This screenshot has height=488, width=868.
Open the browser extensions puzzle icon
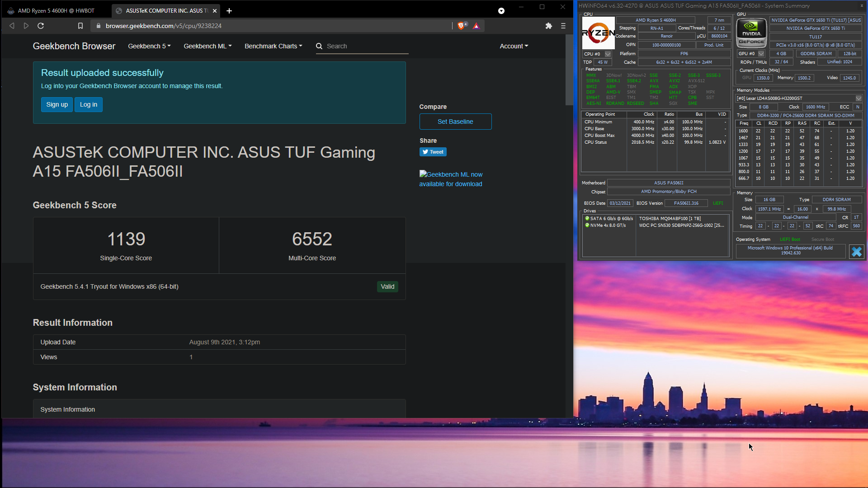point(549,26)
